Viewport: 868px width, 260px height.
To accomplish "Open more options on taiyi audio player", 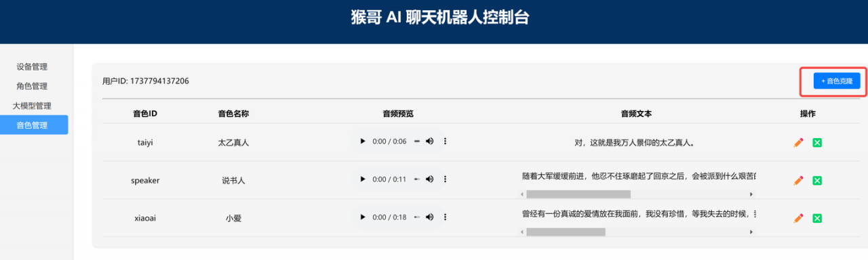I will click(x=446, y=142).
